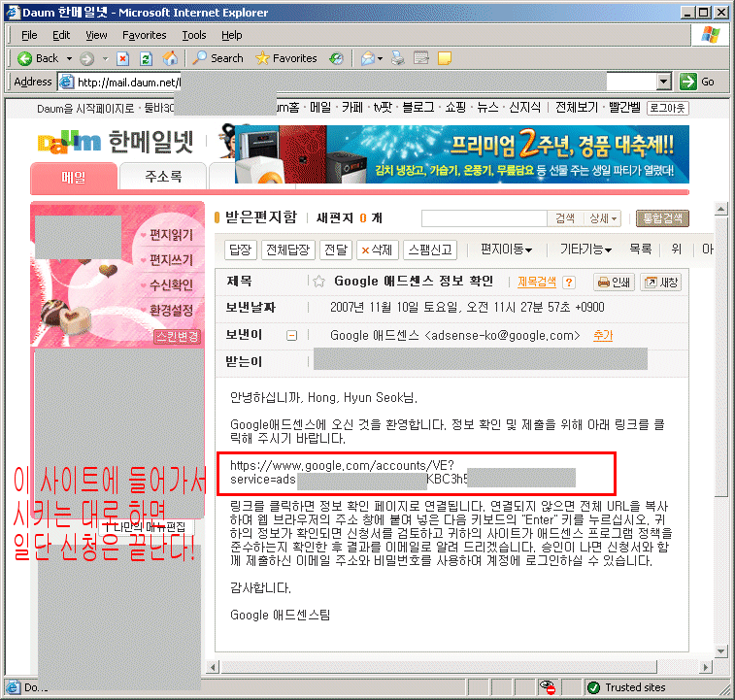Click 환경설정 in the sidebar
The image size is (735, 700).
pyautogui.click(x=171, y=310)
